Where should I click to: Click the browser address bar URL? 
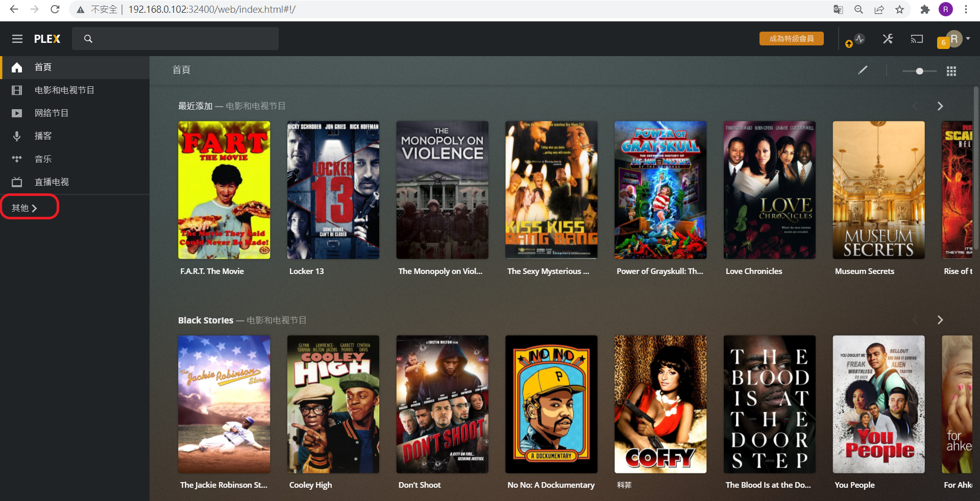click(x=212, y=9)
